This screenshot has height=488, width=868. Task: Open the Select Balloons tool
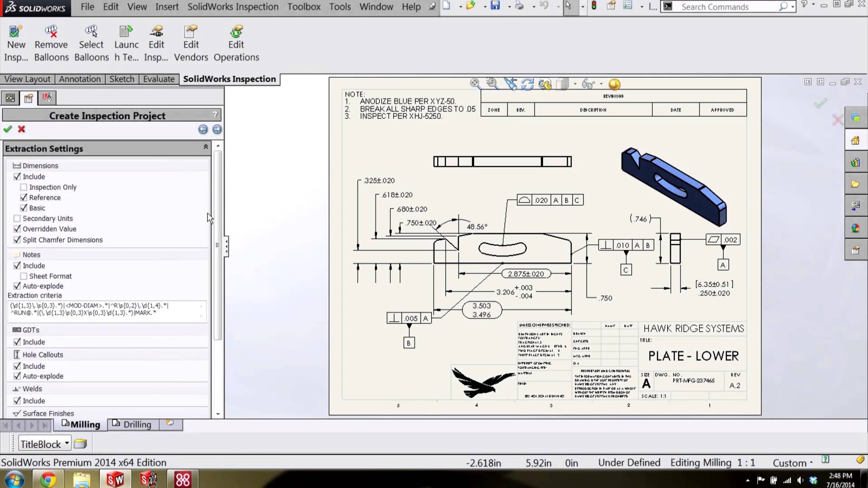[91, 41]
